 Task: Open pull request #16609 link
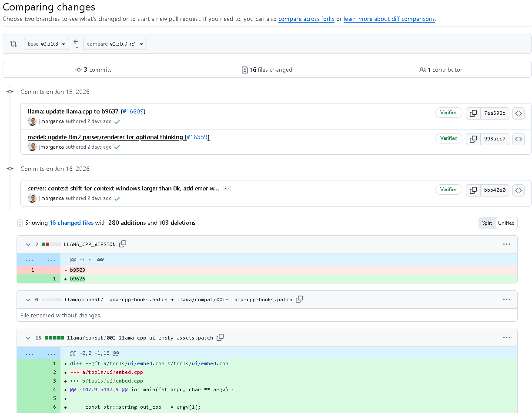[x=133, y=112]
